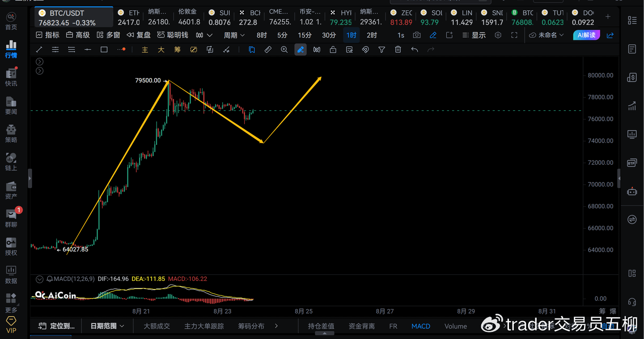This screenshot has height=339, width=644.
Task: Open the customer support headset icon
Action: 632,302
